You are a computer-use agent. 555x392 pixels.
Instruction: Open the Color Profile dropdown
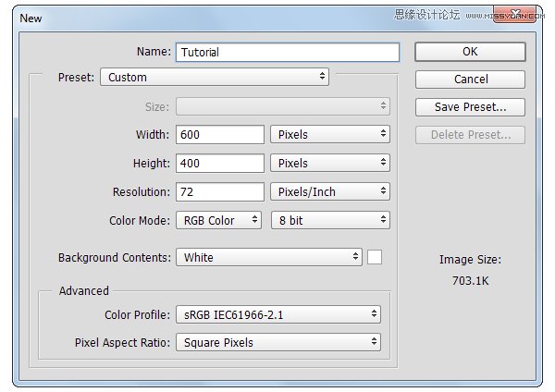point(277,315)
